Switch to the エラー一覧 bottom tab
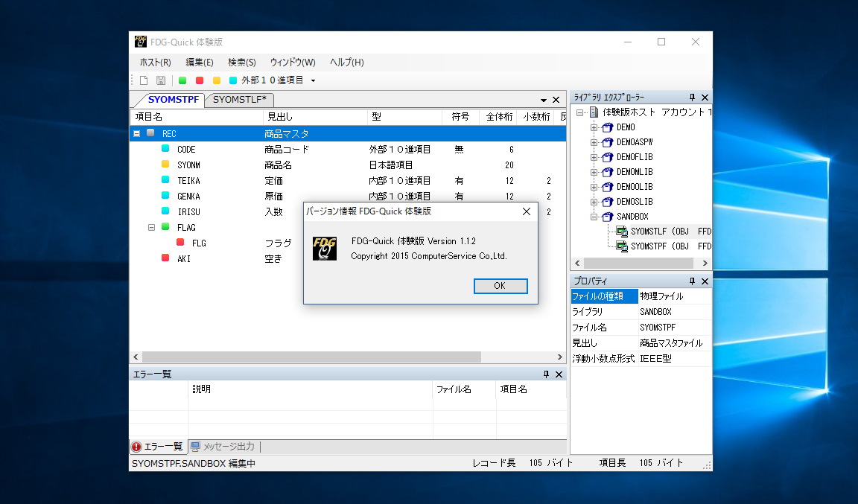The width and height of the screenshot is (858, 504). tap(158, 447)
